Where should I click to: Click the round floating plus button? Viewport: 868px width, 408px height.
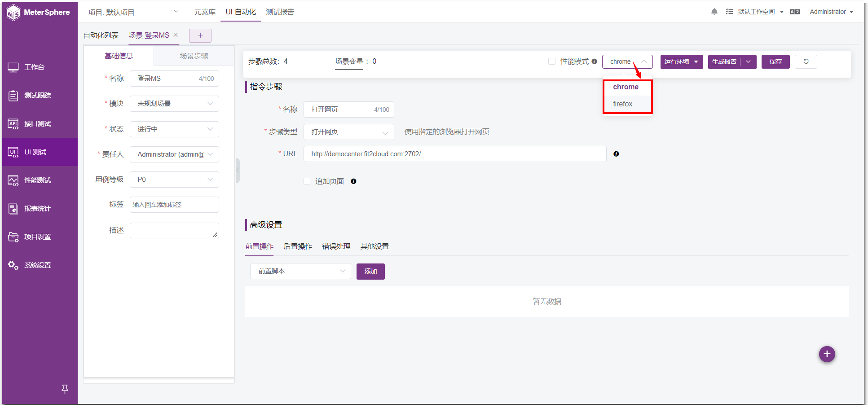pyautogui.click(x=827, y=354)
